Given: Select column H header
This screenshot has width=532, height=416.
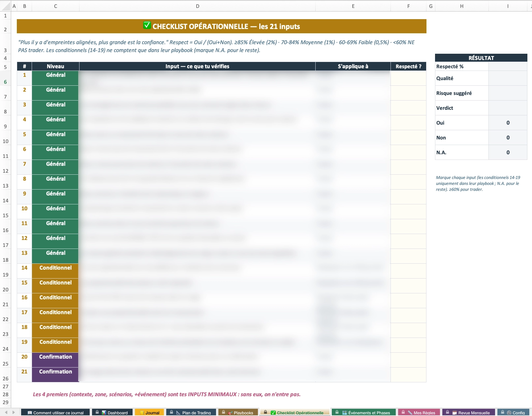Looking at the screenshot, I should coord(462,6).
